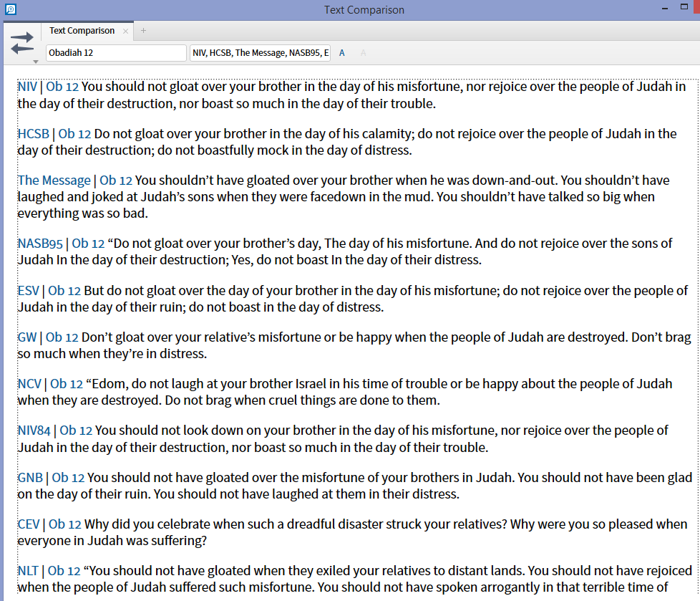The width and height of the screenshot is (700, 601).
Task: Open Ob 12 reference in The Message row
Action: coord(116,180)
